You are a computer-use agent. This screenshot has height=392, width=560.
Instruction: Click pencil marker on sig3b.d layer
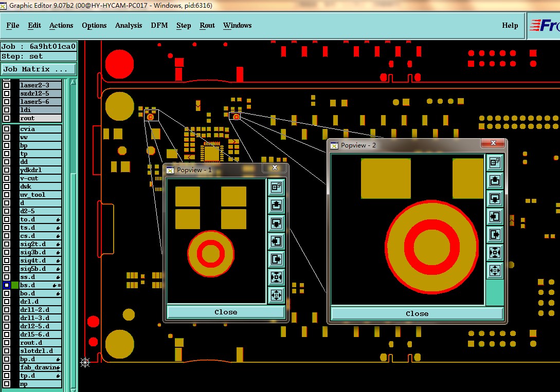(x=58, y=253)
